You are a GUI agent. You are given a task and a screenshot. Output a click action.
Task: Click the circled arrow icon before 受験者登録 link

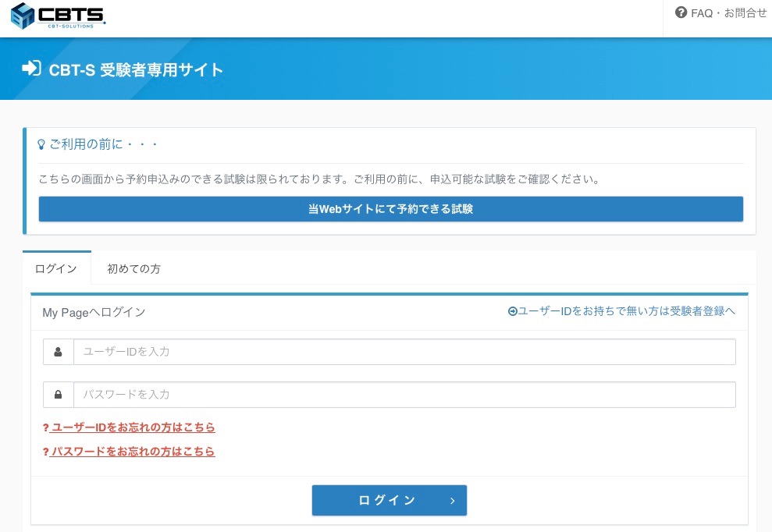tap(513, 311)
